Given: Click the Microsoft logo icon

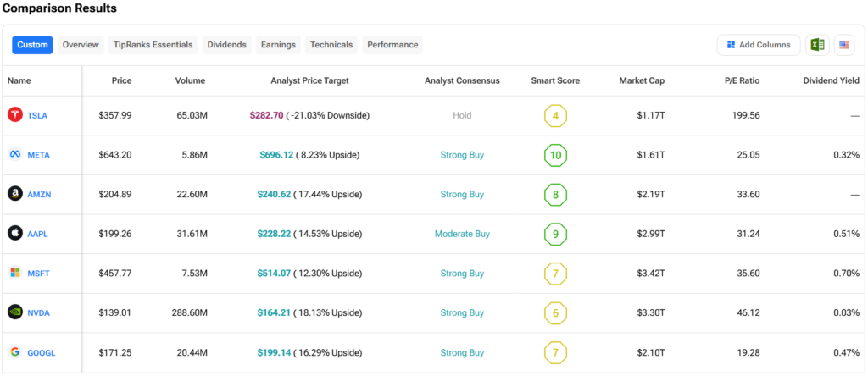Looking at the screenshot, I should point(15,274).
